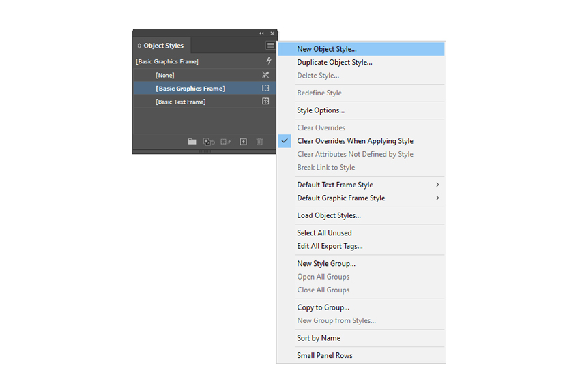Cycle panel view via Object Styles tab arrows
580x392 pixels.
tap(139, 46)
